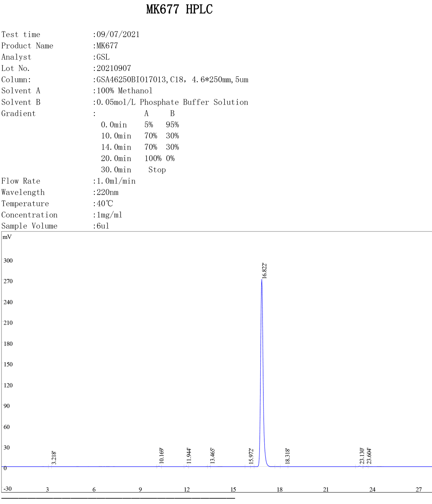Screen dimensions: 432x504
Task: Click the peak label 18.318'
Action: pos(288,456)
